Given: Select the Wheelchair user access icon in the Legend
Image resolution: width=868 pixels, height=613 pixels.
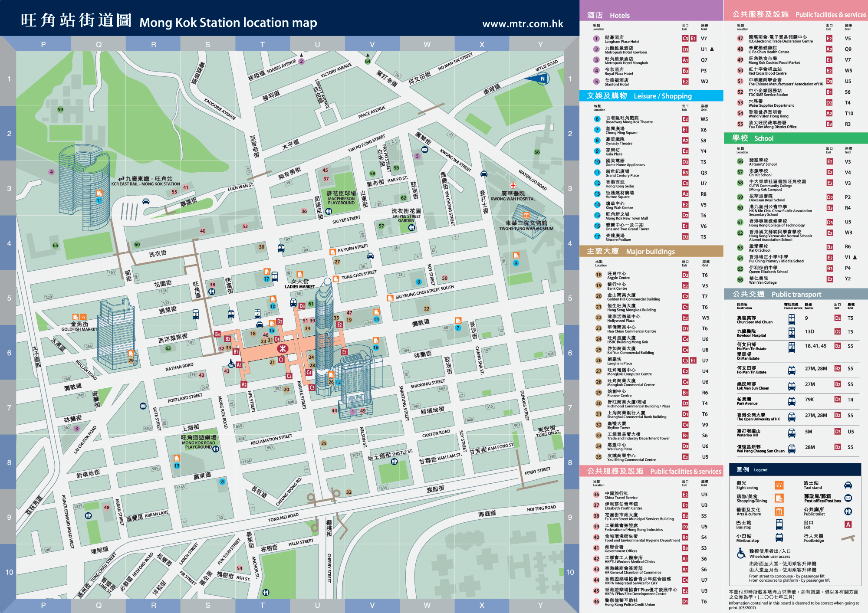Looking at the screenshot, I should pos(741,553).
